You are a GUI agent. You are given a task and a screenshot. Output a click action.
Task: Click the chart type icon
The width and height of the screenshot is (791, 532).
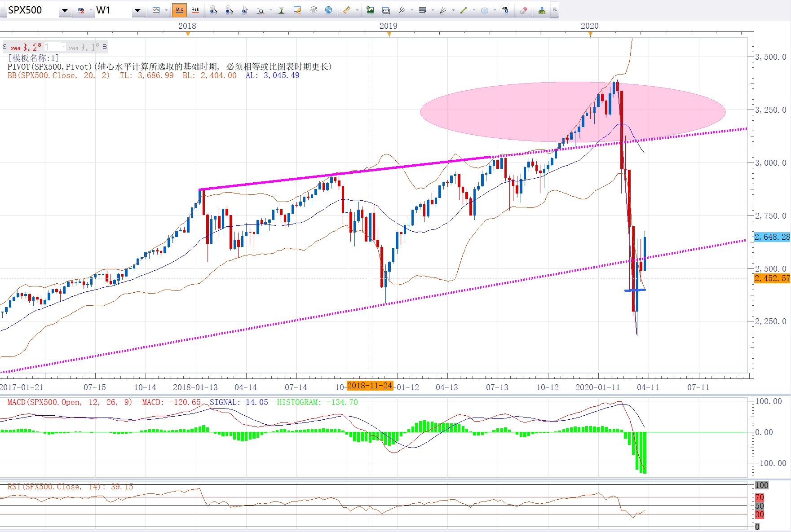point(156,10)
